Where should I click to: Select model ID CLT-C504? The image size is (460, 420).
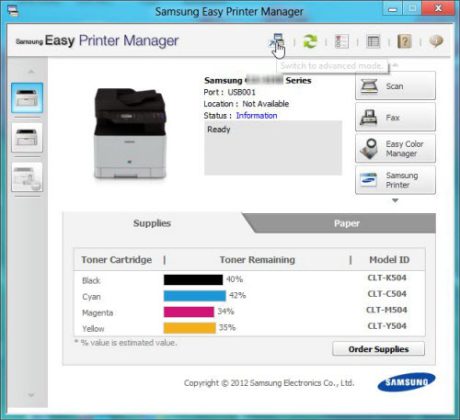click(387, 294)
